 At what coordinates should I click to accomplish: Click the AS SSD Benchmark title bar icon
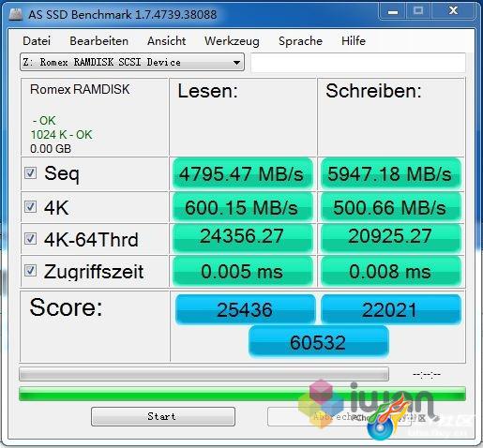(16, 15)
